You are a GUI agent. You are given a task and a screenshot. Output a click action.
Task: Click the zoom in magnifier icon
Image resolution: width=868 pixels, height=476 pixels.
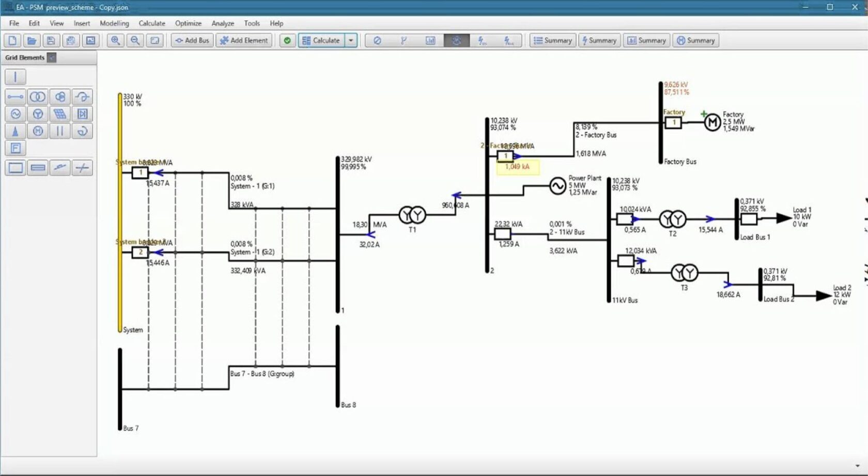pyautogui.click(x=115, y=40)
